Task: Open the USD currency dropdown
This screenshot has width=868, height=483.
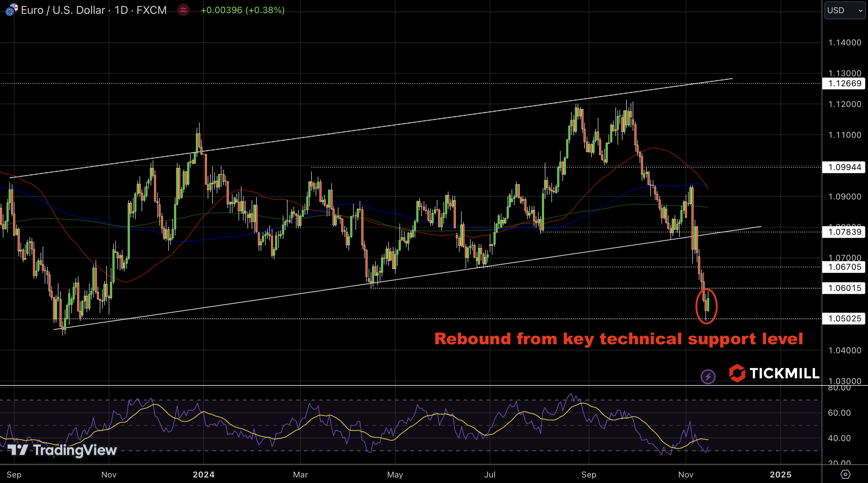Action: 844,10
